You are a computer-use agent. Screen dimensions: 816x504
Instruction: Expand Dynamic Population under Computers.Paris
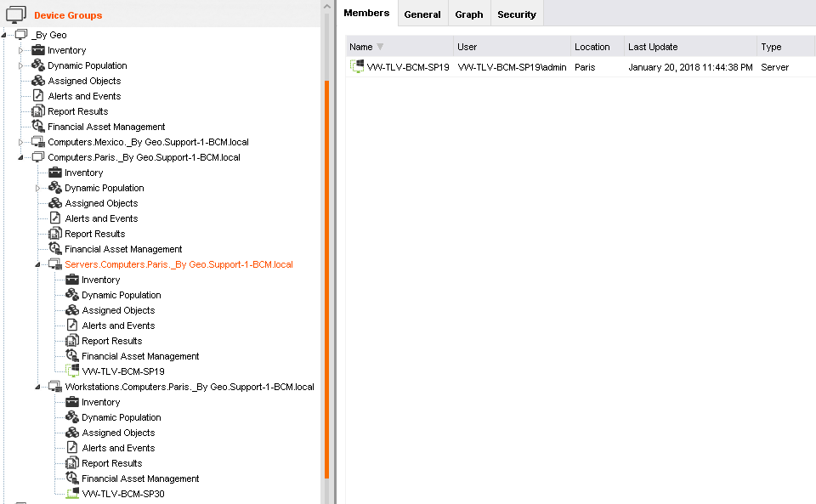(37, 188)
